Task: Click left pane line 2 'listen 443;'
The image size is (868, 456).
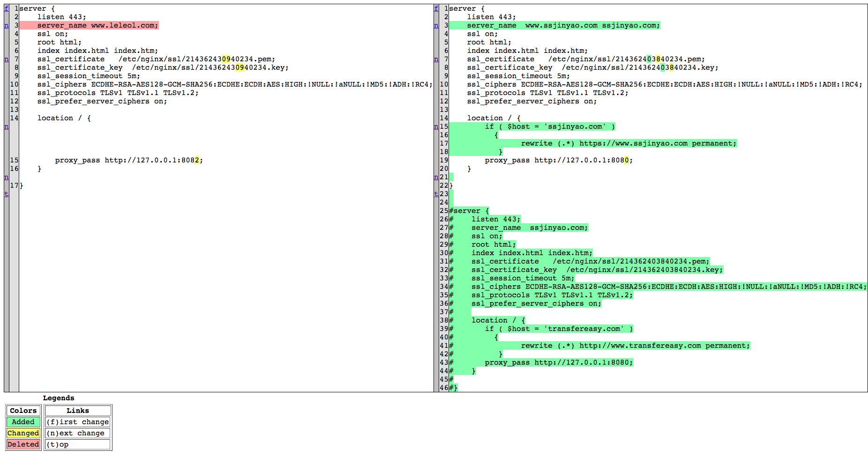Action: coord(62,17)
